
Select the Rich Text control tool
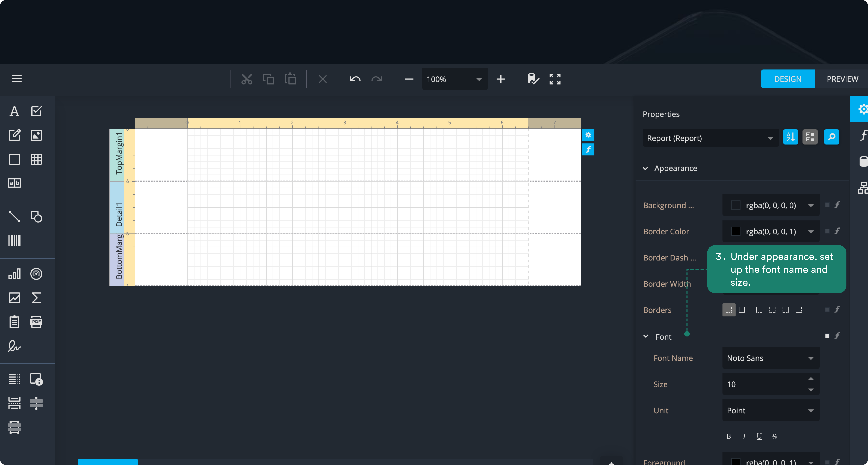[x=14, y=135]
